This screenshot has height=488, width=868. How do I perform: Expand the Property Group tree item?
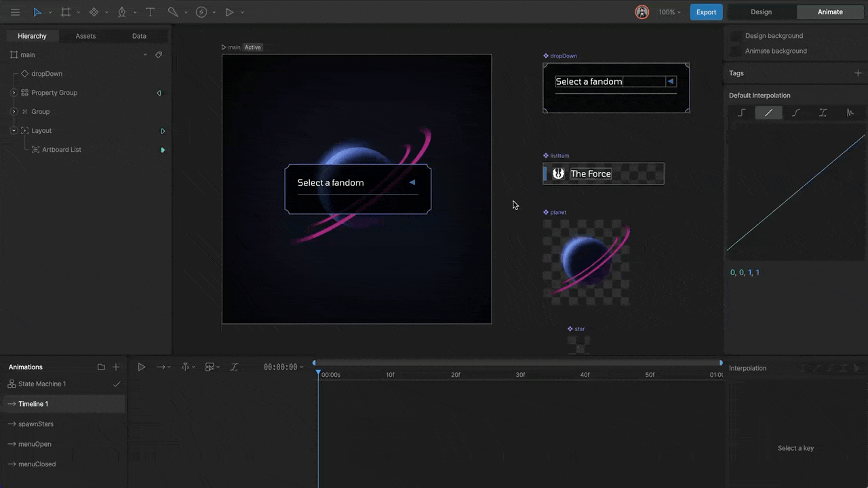14,93
